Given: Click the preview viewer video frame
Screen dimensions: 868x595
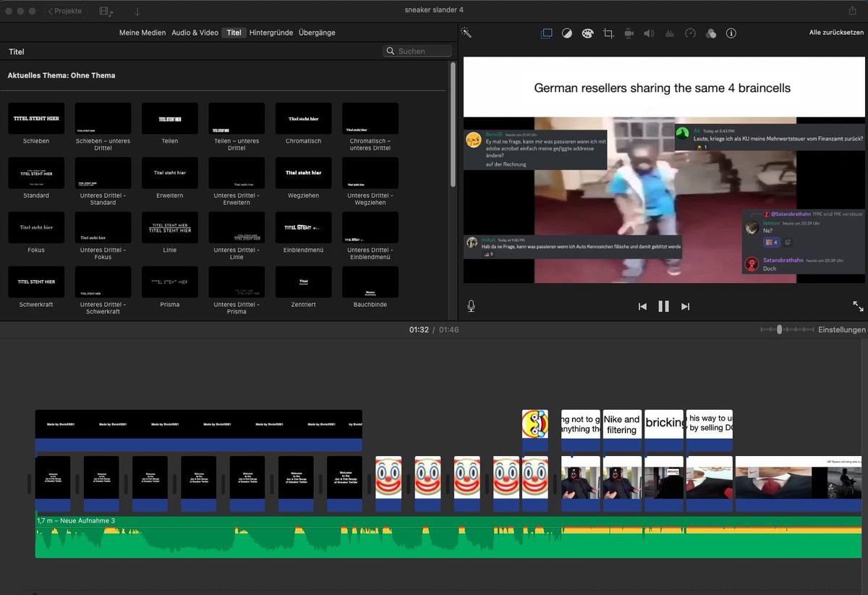Looking at the screenshot, I should pyautogui.click(x=664, y=170).
